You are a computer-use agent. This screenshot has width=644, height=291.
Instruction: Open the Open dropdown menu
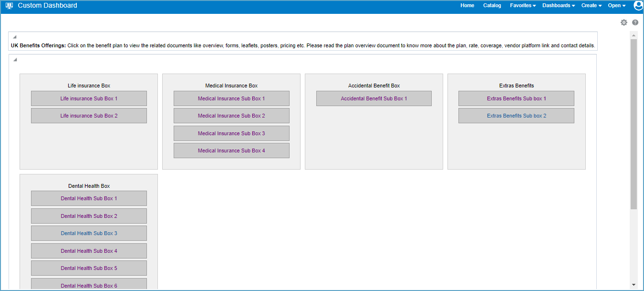coord(616,5)
